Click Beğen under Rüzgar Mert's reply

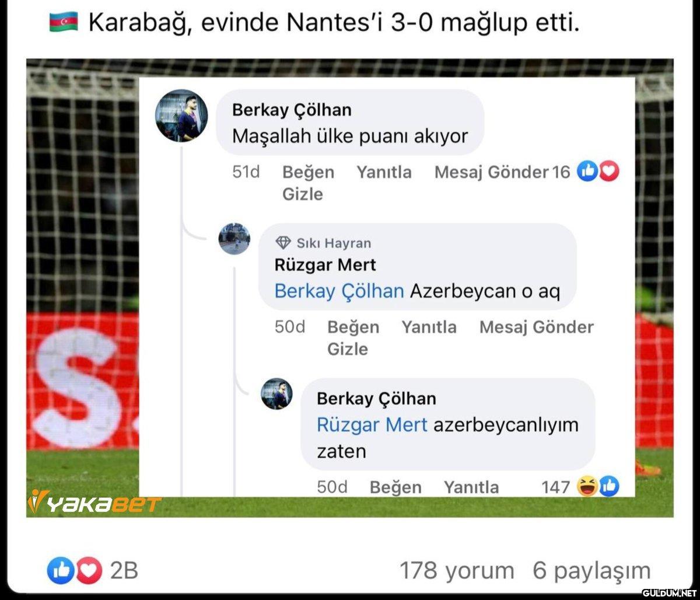[353, 327]
